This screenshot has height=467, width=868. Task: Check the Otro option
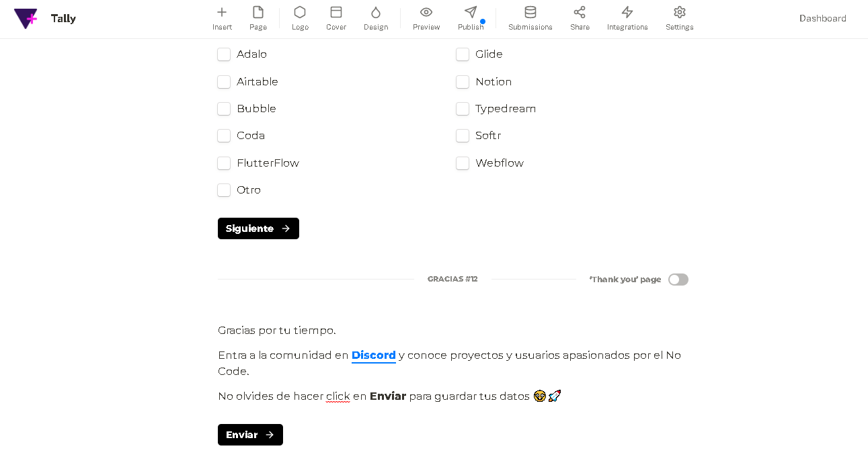click(x=224, y=189)
